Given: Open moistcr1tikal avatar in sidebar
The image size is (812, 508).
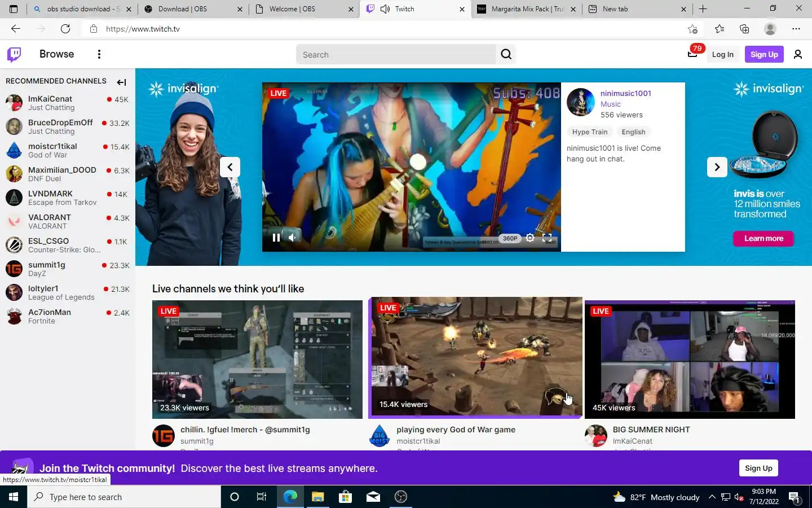Looking at the screenshot, I should coord(14,150).
